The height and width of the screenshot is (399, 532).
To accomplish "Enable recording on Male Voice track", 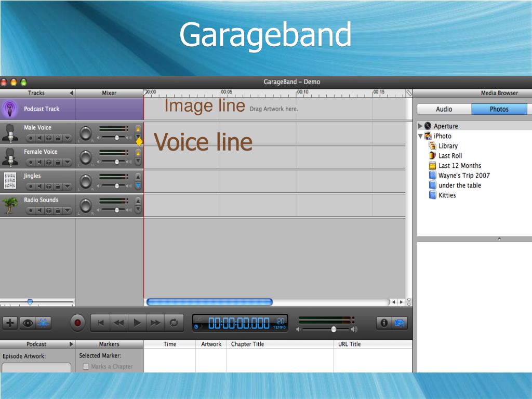I will [x=31, y=138].
